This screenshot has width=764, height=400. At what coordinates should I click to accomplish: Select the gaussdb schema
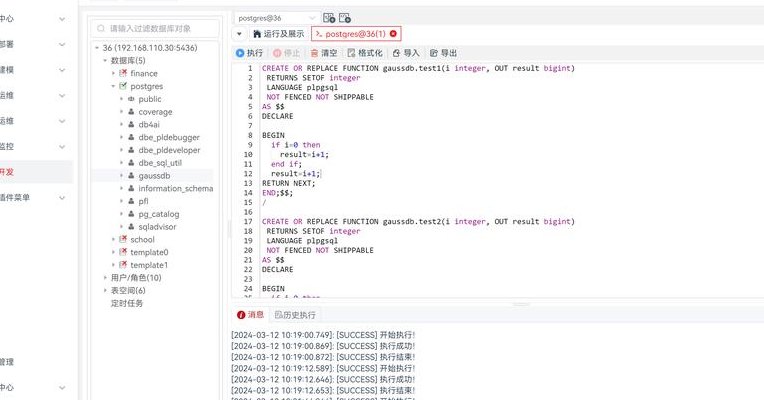pos(154,175)
